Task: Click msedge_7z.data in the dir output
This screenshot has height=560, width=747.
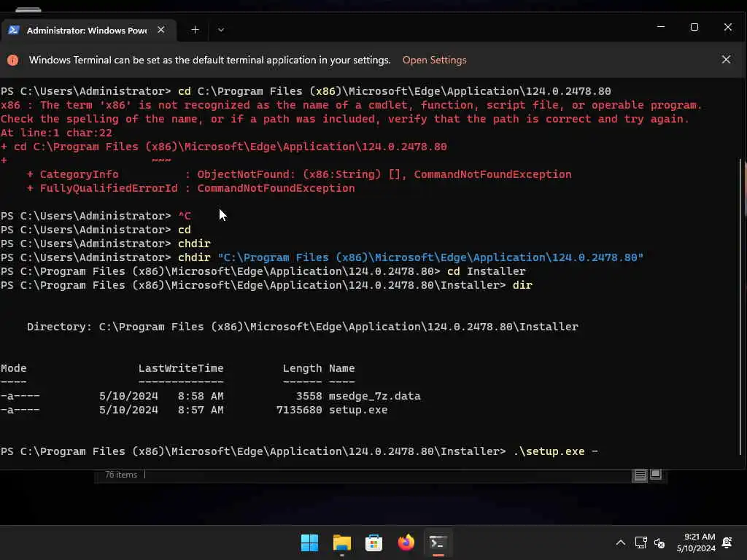Action: [x=375, y=396]
